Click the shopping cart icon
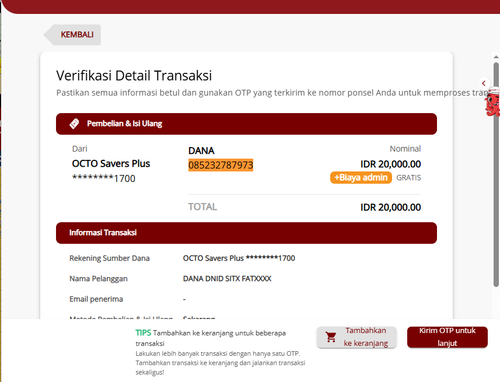The width and height of the screenshot is (500, 382). tap(331, 337)
